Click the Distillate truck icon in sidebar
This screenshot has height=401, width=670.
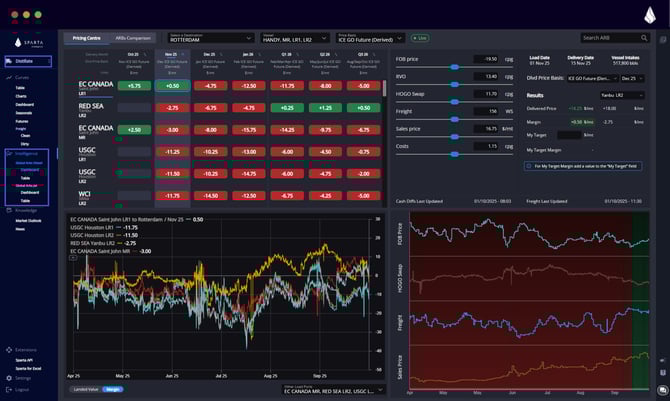coord(9,61)
